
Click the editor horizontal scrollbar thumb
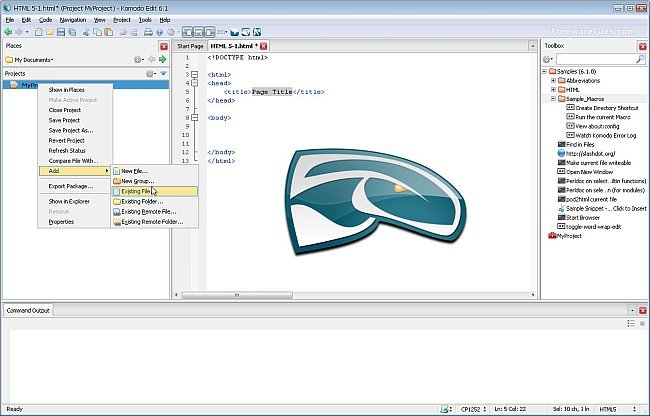coord(237,295)
